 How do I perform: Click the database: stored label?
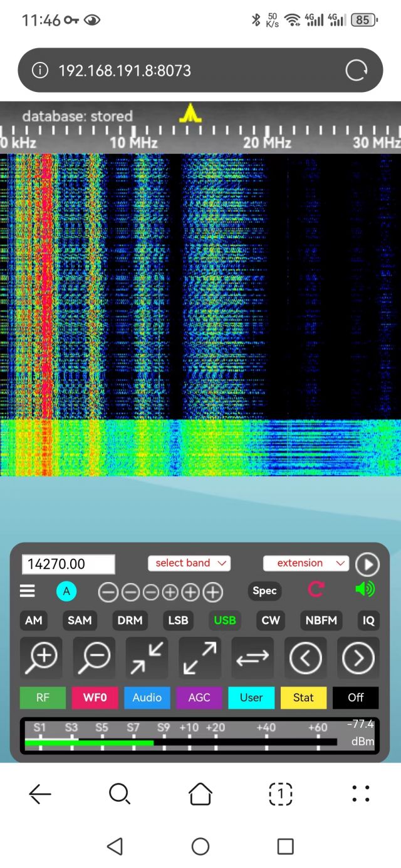point(77,116)
